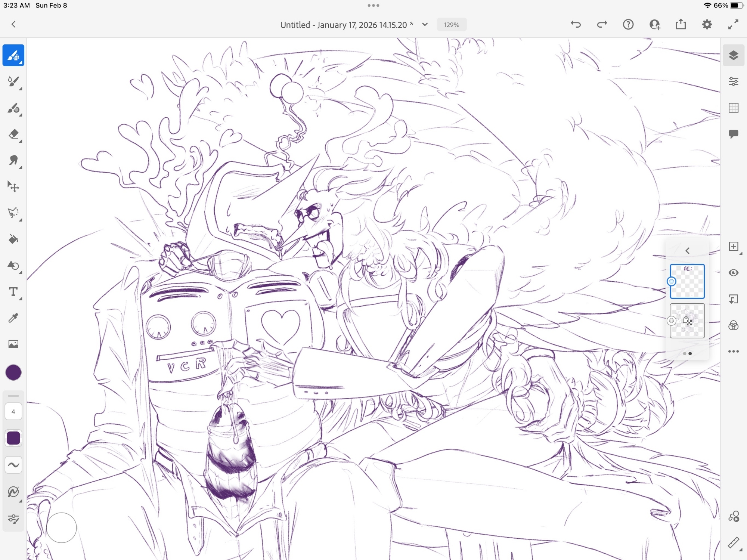The image size is (747, 560).
Task: Select the top layer thumbnail
Action: tap(687, 281)
